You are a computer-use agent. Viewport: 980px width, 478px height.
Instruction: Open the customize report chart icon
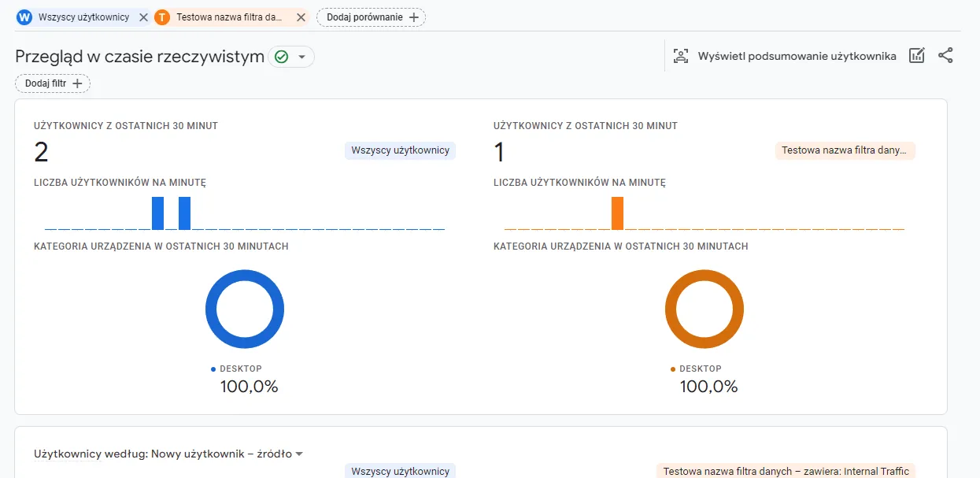(x=916, y=56)
